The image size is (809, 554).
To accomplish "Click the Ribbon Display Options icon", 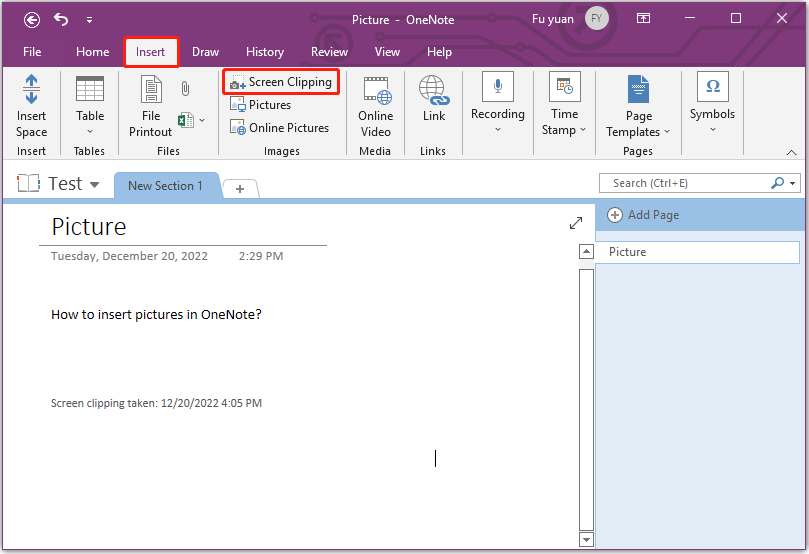I will point(643,19).
